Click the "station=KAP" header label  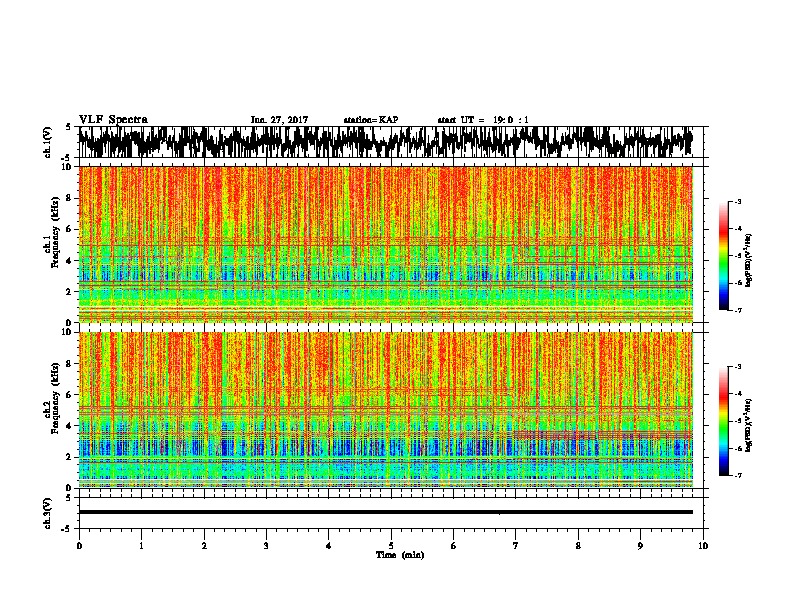(371, 120)
